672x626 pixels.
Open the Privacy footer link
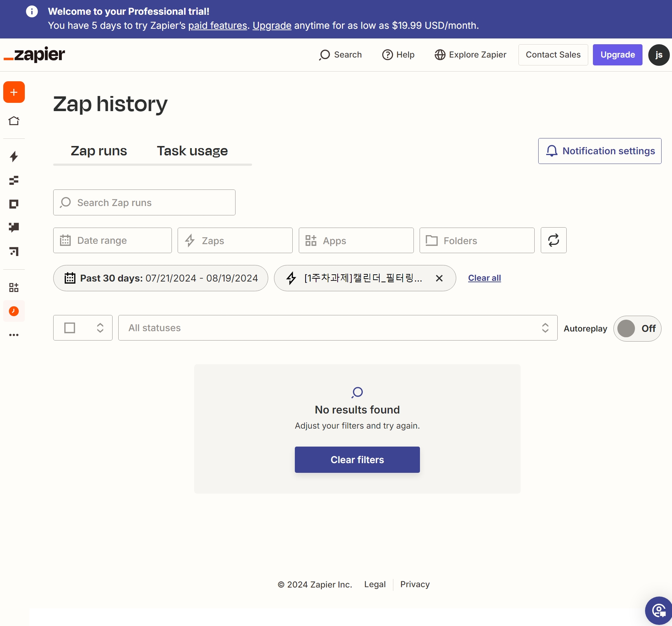coord(415,584)
